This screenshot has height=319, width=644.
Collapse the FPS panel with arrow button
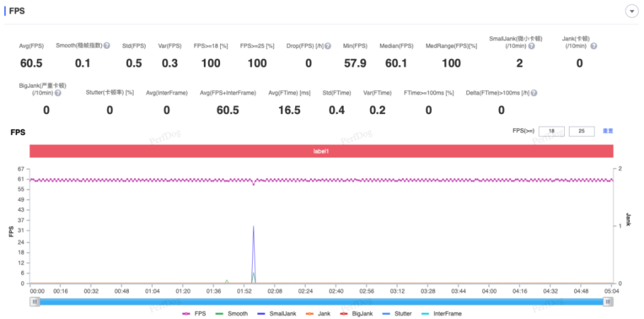click(x=631, y=11)
